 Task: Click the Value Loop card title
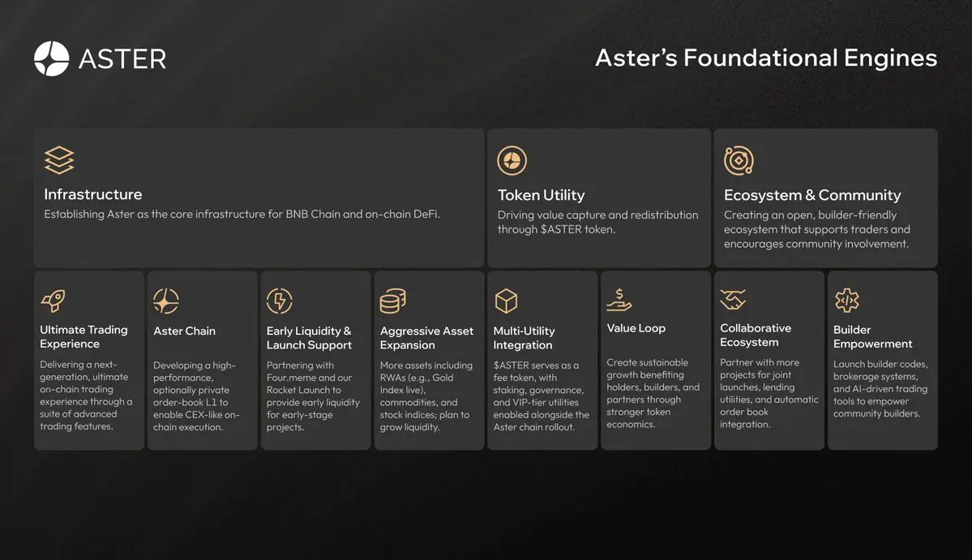(x=636, y=328)
